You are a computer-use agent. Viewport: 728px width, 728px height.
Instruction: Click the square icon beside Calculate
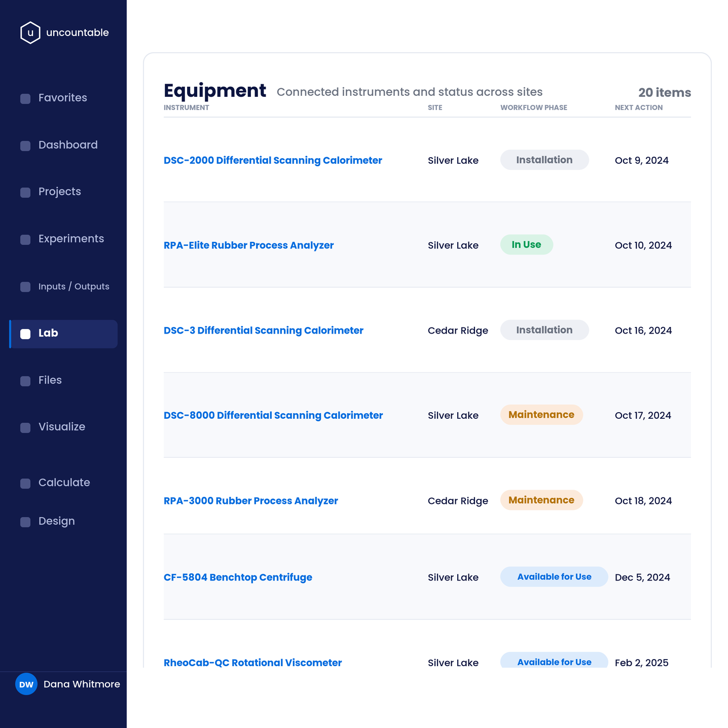coord(25,483)
